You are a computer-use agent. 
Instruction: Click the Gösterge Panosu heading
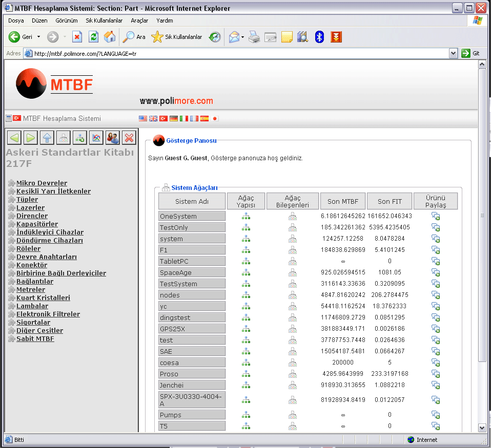pos(191,140)
